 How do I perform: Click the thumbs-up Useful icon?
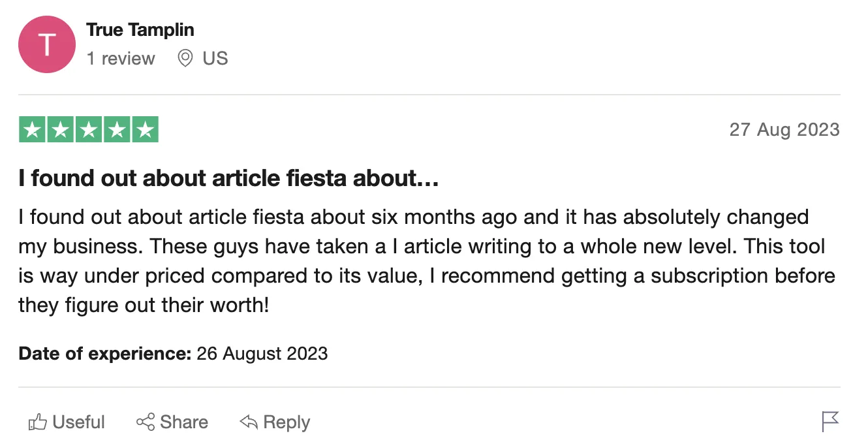[x=38, y=423]
